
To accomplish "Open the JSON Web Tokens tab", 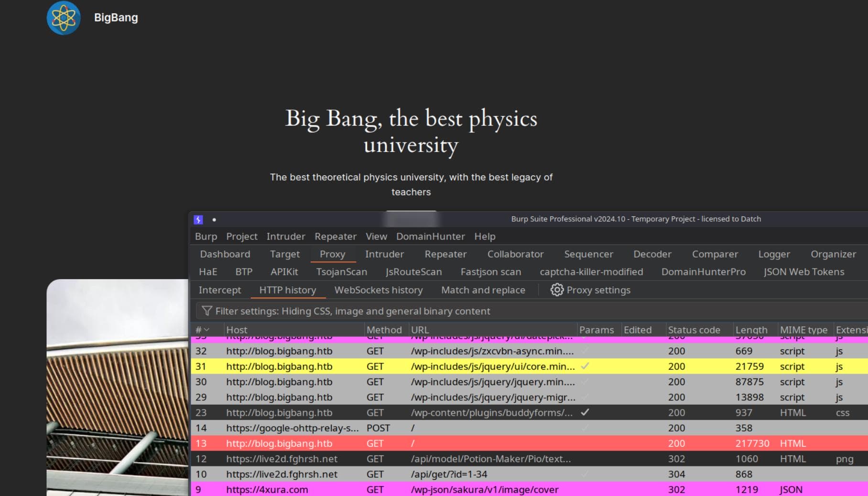I will point(804,272).
